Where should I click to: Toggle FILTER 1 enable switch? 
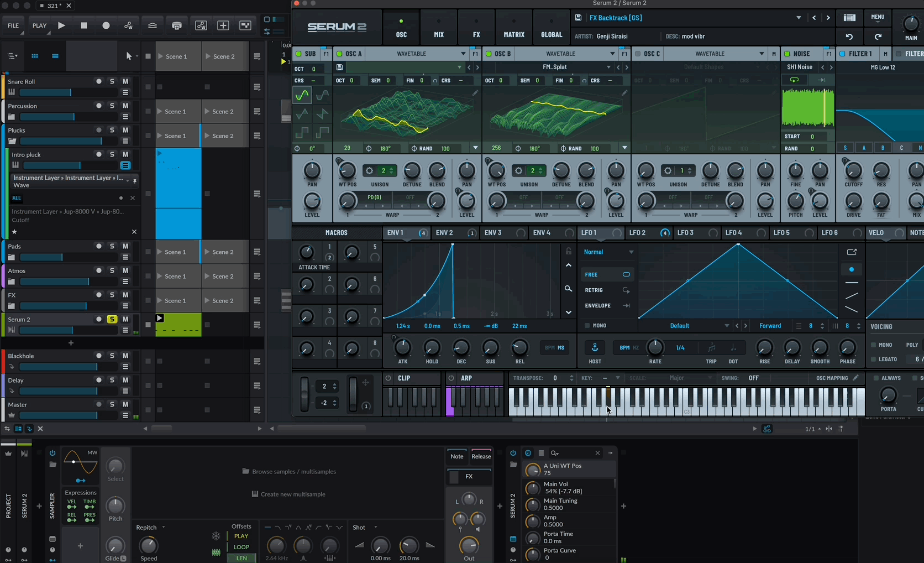842,54
